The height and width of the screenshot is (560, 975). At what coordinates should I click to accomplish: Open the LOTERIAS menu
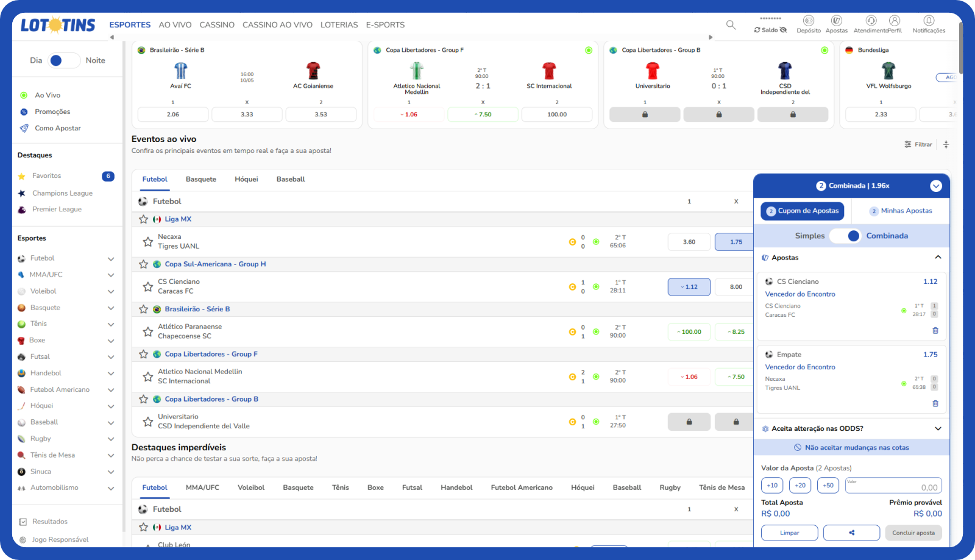coord(339,25)
